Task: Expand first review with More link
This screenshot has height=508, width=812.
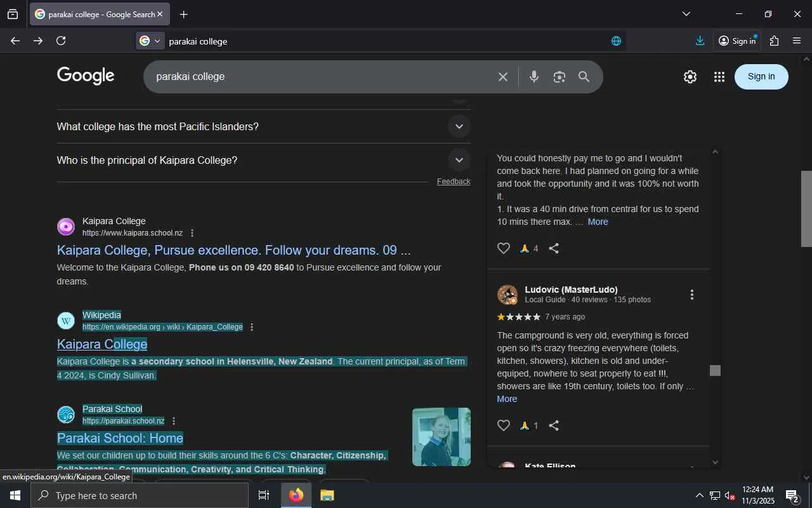Action: coord(598,222)
